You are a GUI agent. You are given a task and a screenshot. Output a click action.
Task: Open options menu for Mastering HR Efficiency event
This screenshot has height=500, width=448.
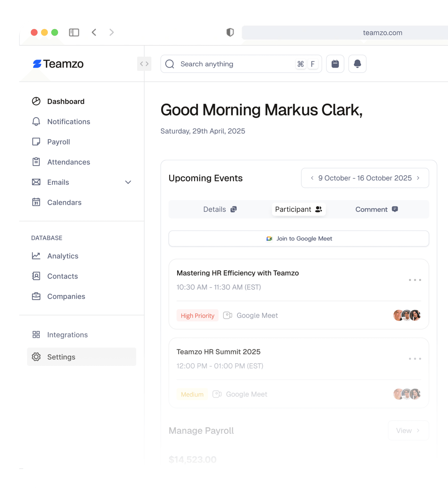pos(415,280)
